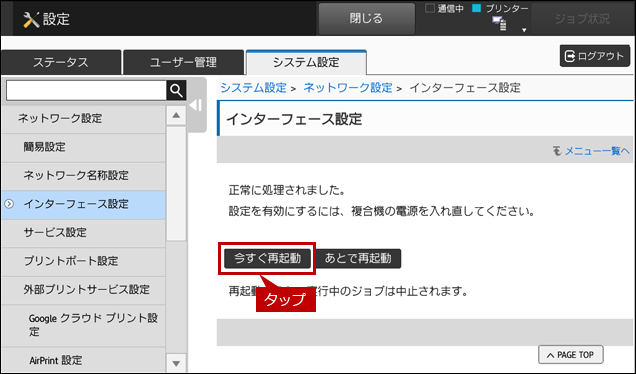Viewport: 636px width, 374px height.
Task: Open サービス設定 in the sidebar
Action: click(x=84, y=233)
